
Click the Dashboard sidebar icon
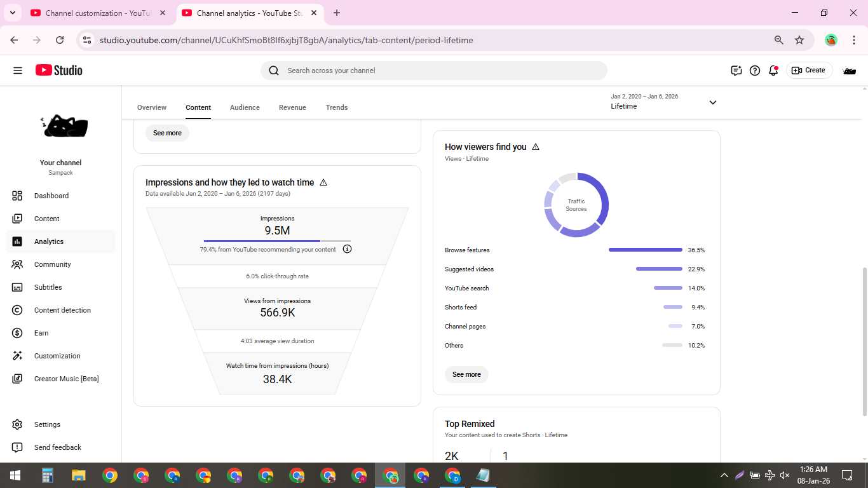17,196
